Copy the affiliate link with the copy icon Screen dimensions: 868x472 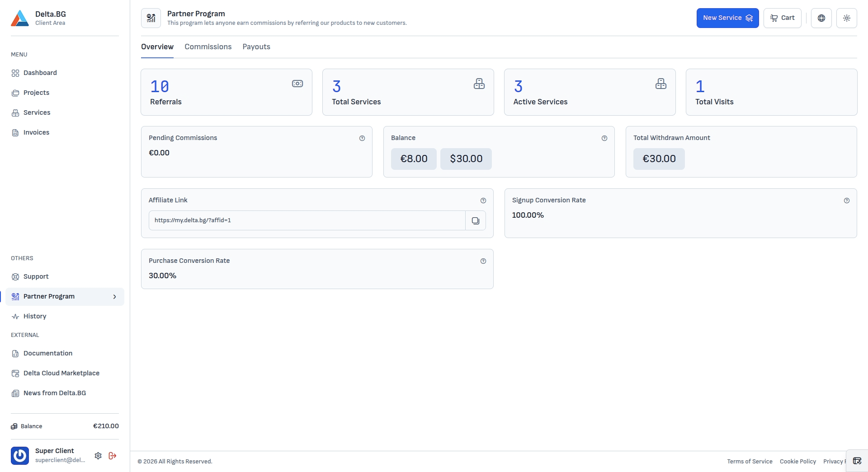pyautogui.click(x=476, y=220)
